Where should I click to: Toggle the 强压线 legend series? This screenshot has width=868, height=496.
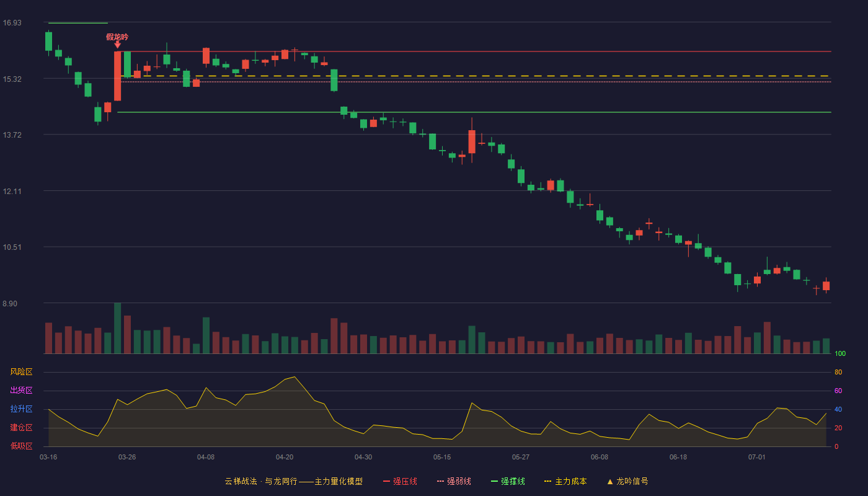(405, 481)
